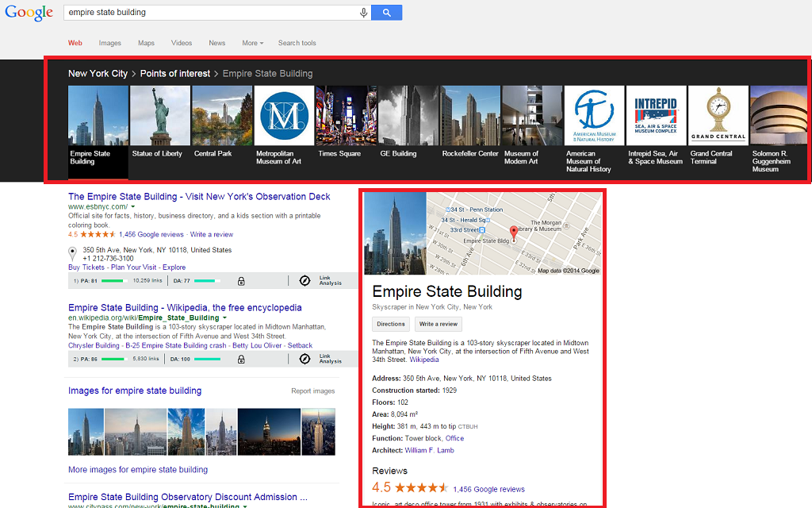Select GE Building carousel thumbnail
This screenshot has height=508, width=812.
pos(408,116)
